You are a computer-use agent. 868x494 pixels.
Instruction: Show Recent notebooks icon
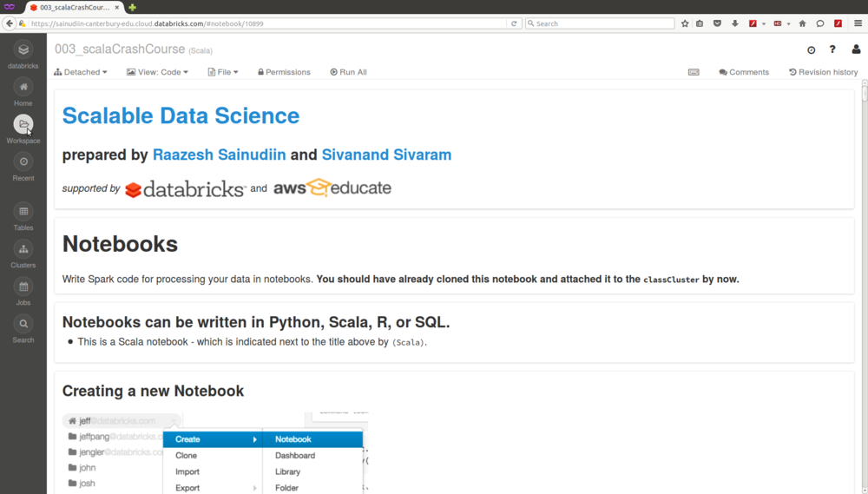pyautogui.click(x=23, y=162)
